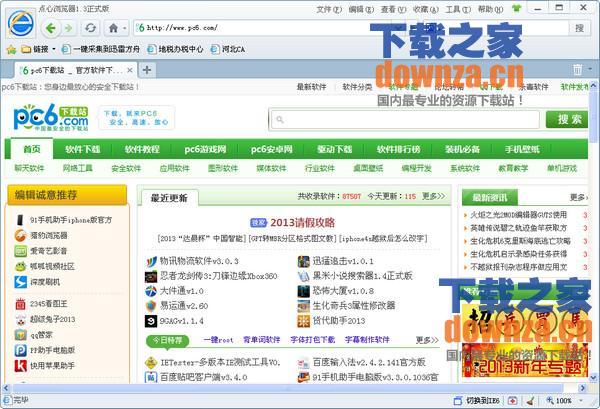Click the 易运通v2.60 shield icon
Screen dimensions: 600x409
[151, 306]
